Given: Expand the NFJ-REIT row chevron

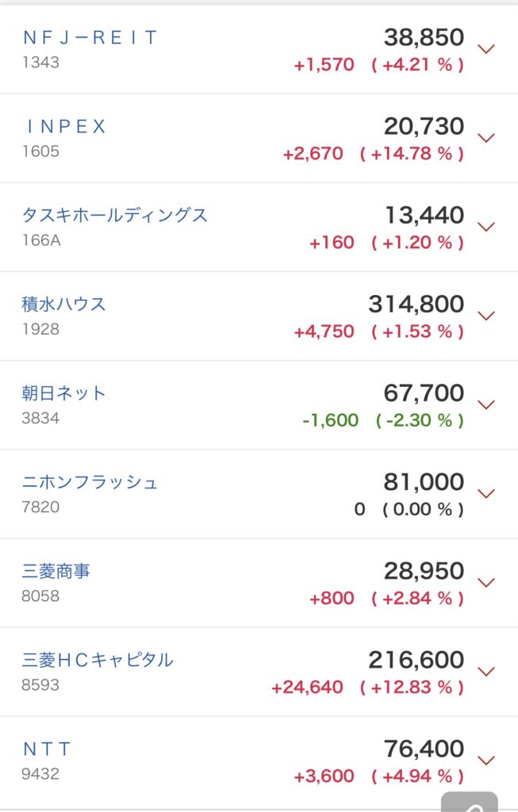Looking at the screenshot, I should click(486, 49).
